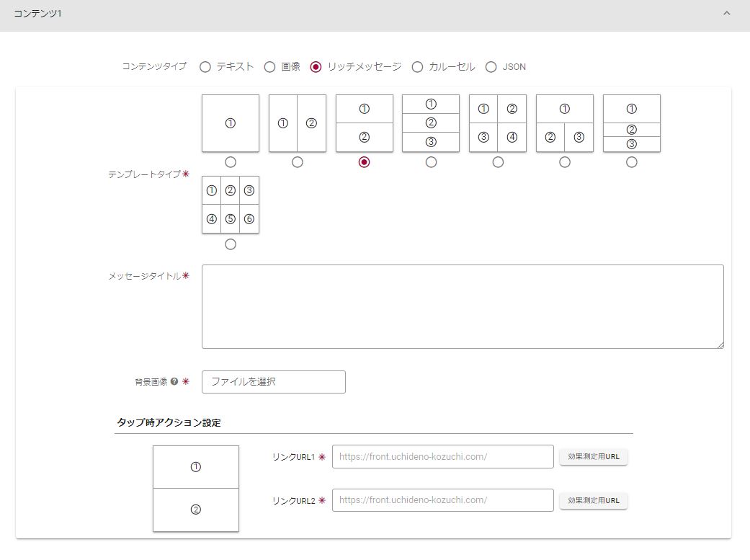
Task: Open the ファイルを選択 background image picker
Action: [x=274, y=382]
